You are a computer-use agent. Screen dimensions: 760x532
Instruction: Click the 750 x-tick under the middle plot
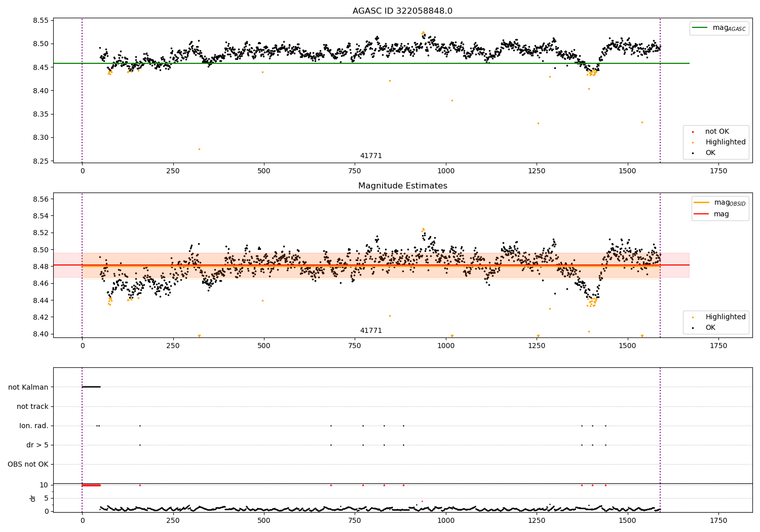pyautogui.click(x=355, y=346)
